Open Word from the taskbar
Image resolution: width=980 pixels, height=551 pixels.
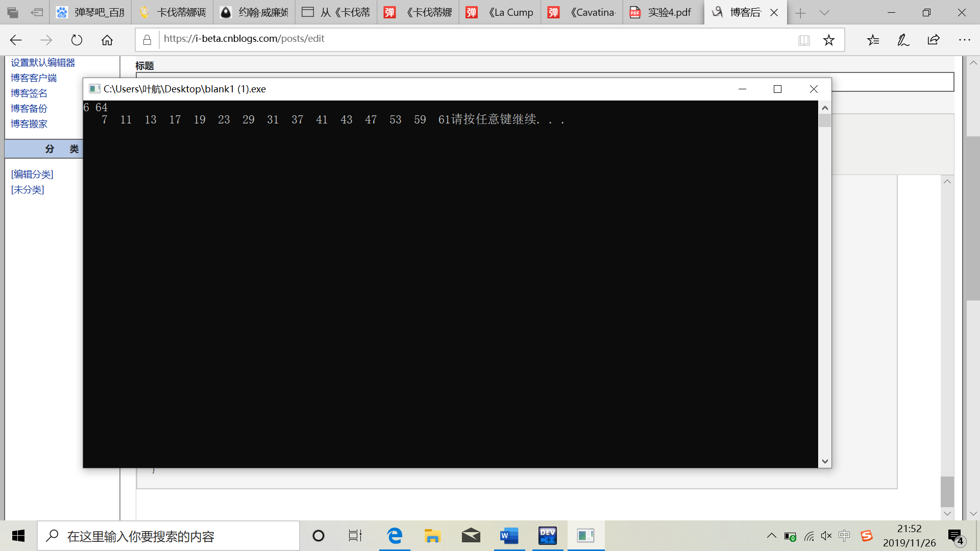[x=509, y=536]
